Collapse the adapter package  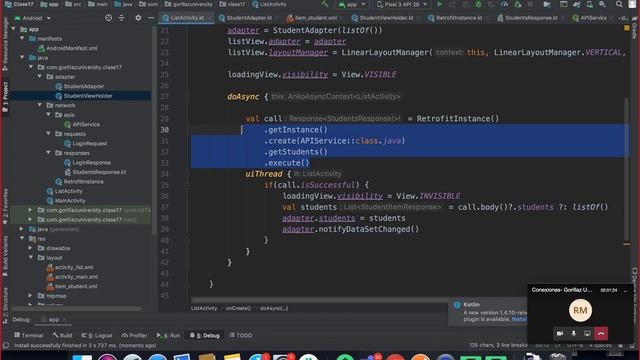click(40, 76)
